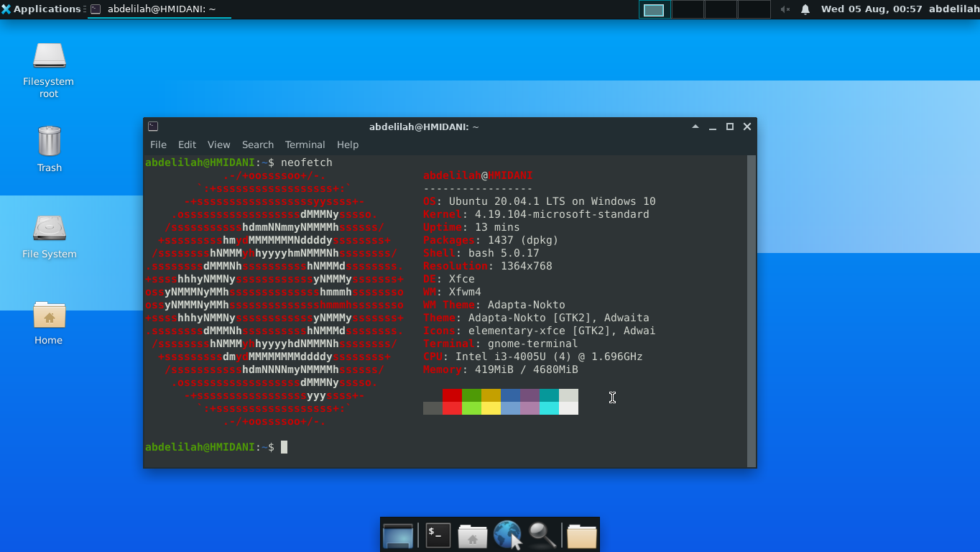
Task: Switch to the second workspace in the pager
Action: pyautogui.click(x=688, y=9)
